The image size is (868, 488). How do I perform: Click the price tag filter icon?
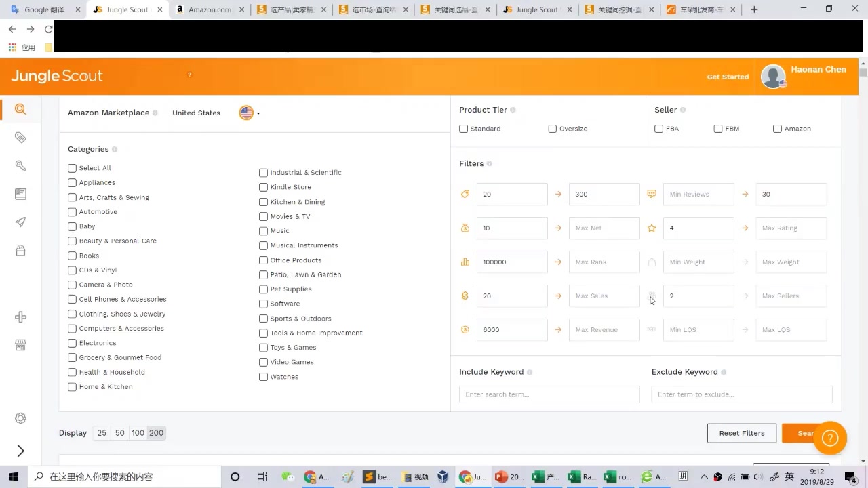[x=465, y=194]
